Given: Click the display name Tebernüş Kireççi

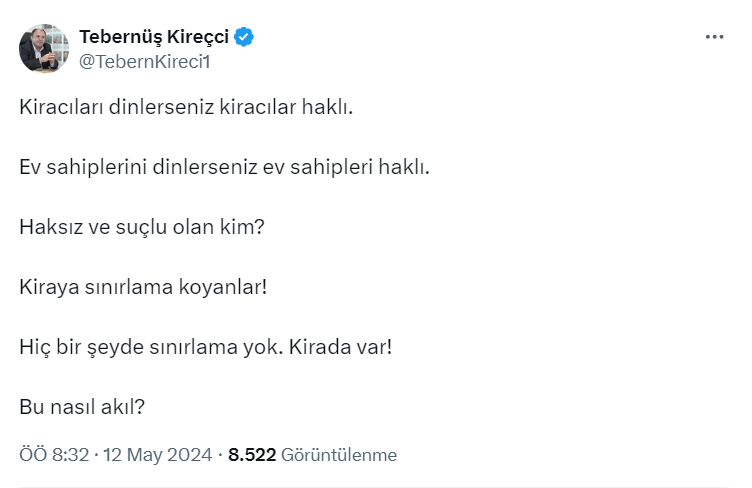Looking at the screenshot, I should pyautogui.click(x=154, y=38).
